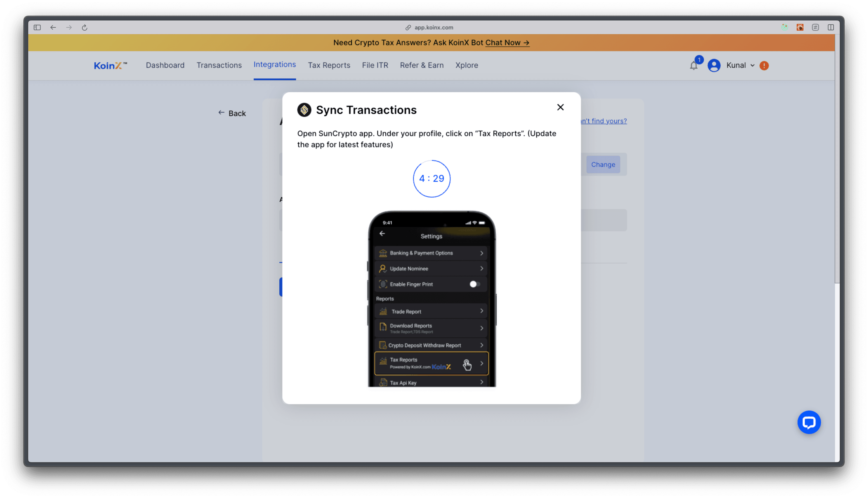The width and height of the screenshot is (868, 498).
Task: Click the phone Settings back arrow
Action: pos(382,234)
